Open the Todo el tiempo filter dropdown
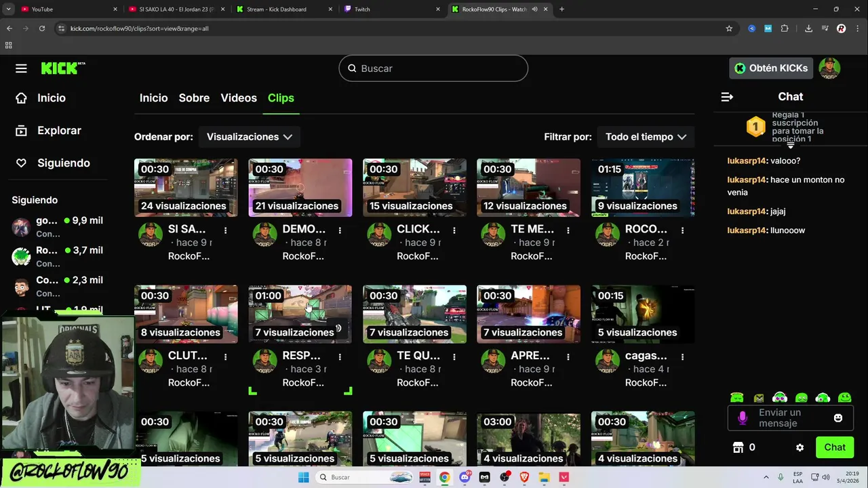Image resolution: width=868 pixels, height=488 pixels. 646,137
